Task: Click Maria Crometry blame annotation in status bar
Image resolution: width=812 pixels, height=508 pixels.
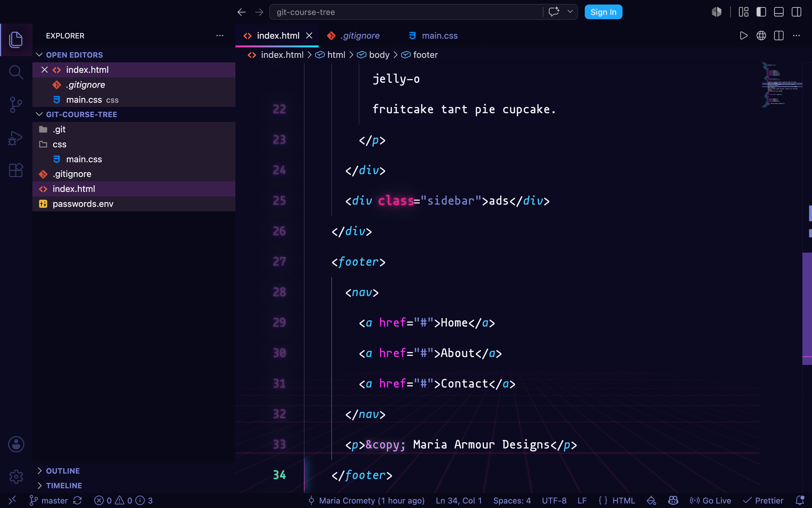Action: pyautogui.click(x=367, y=501)
